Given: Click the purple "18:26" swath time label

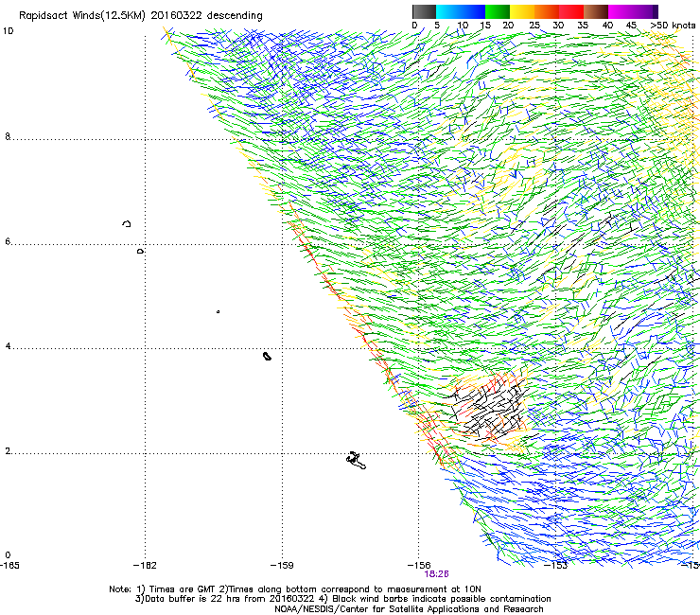Looking at the screenshot, I should click(436, 574).
